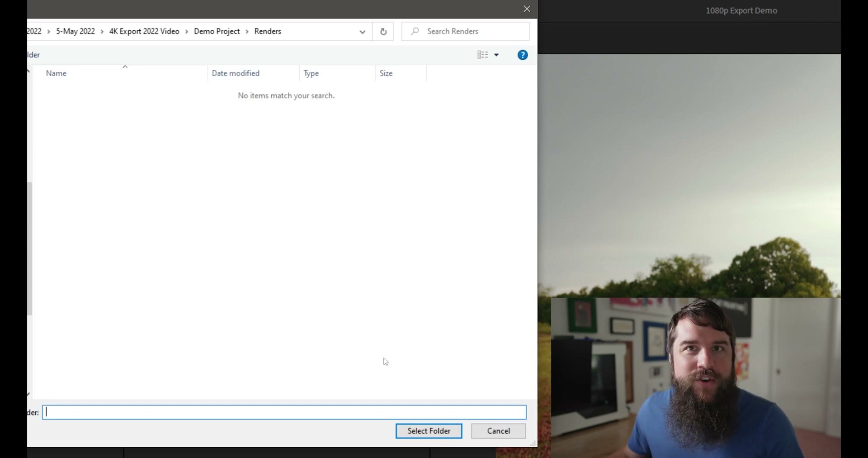Confirm with the Select Folder button
Viewport: 868px width, 458px height.
coord(429,431)
